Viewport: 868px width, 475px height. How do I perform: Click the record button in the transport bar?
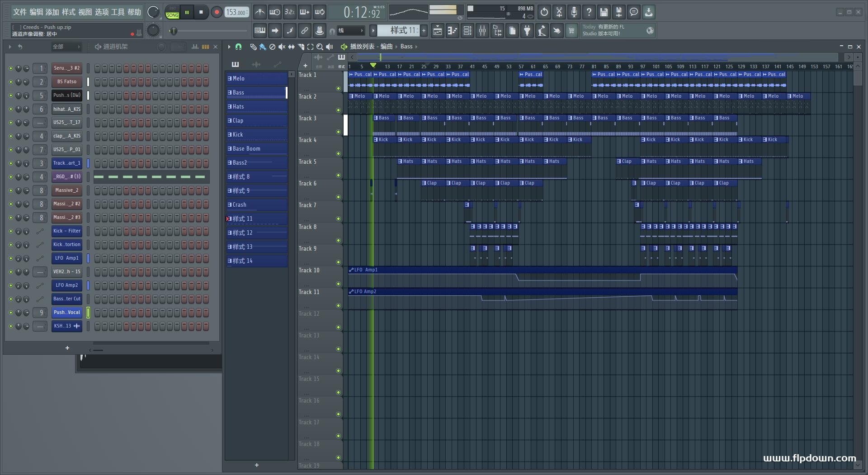[217, 12]
